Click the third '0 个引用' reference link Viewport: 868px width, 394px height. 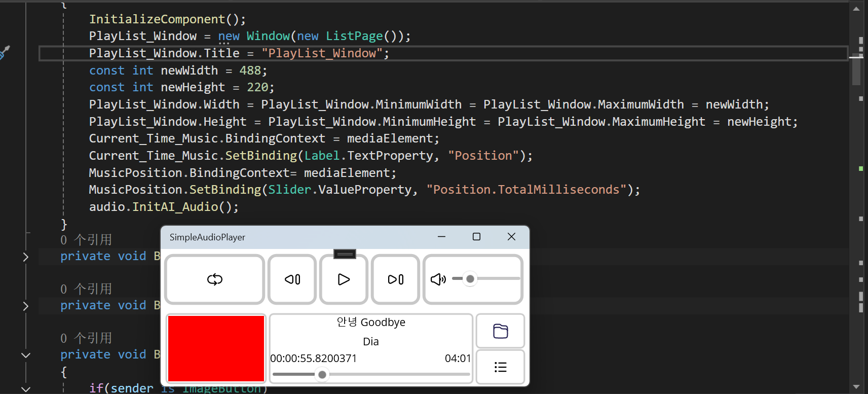click(x=86, y=338)
